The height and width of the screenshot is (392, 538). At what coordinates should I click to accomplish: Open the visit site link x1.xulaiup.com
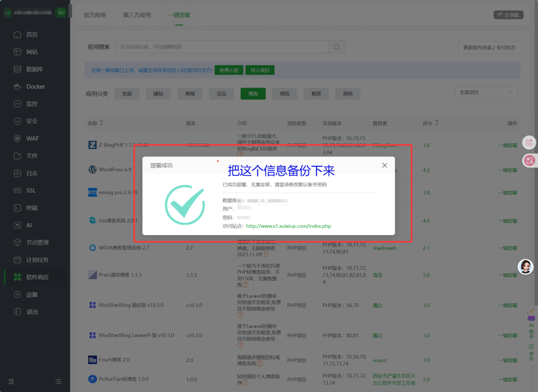[x=288, y=226]
